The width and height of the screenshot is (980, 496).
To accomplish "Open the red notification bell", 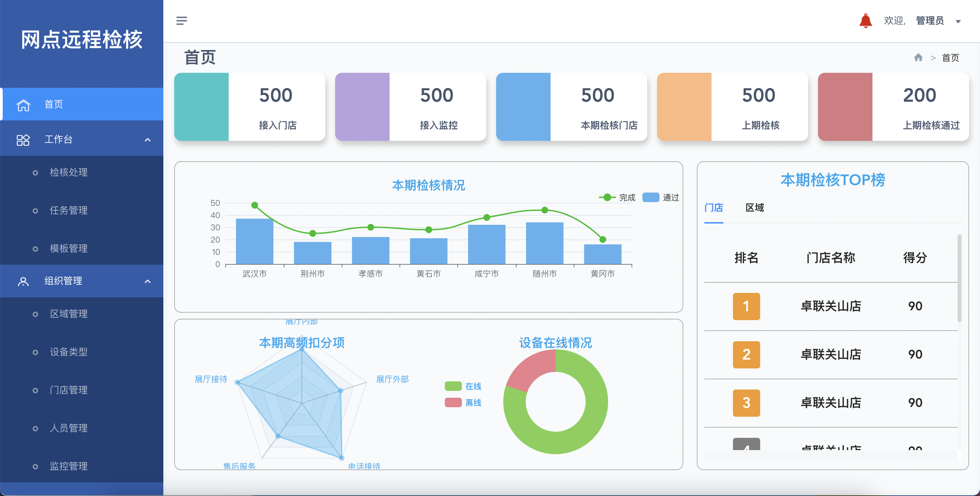I will point(865,20).
